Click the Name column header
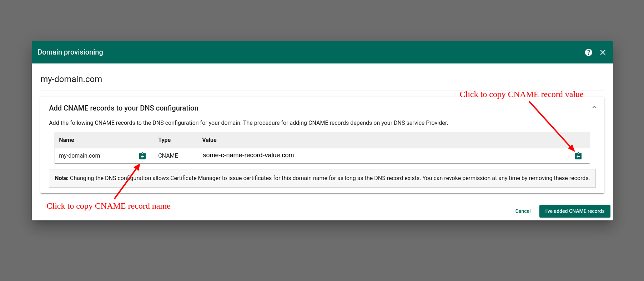Viewport: 644px width, 281px height. [x=66, y=140]
